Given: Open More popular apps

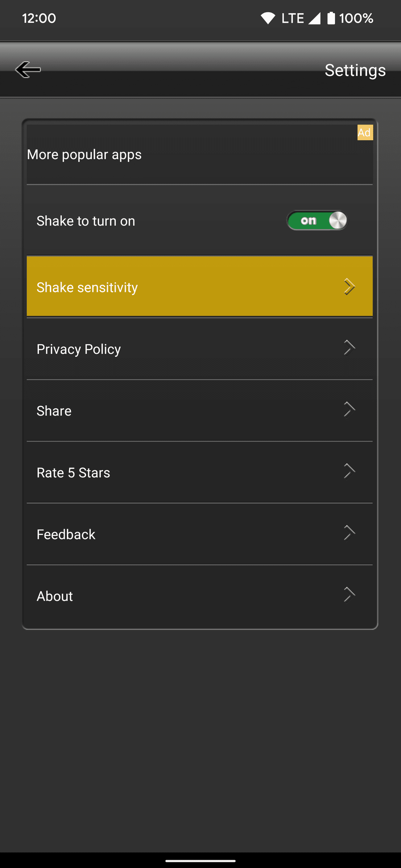Looking at the screenshot, I should coord(84,155).
